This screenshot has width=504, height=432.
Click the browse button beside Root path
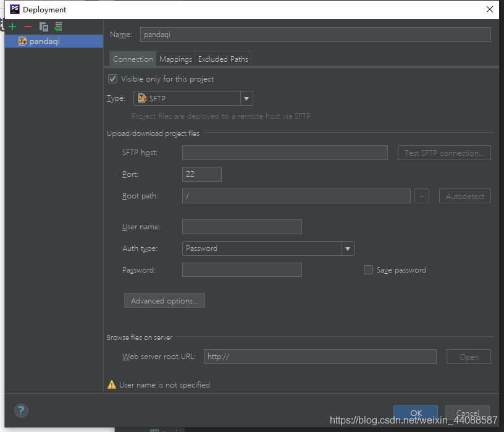pyautogui.click(x=422, y=196)
